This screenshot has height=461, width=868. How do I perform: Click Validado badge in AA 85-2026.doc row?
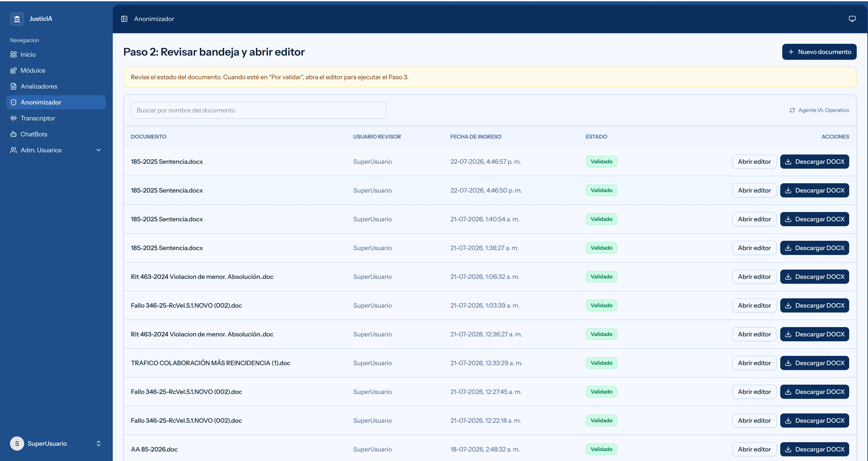click(601, 449)
